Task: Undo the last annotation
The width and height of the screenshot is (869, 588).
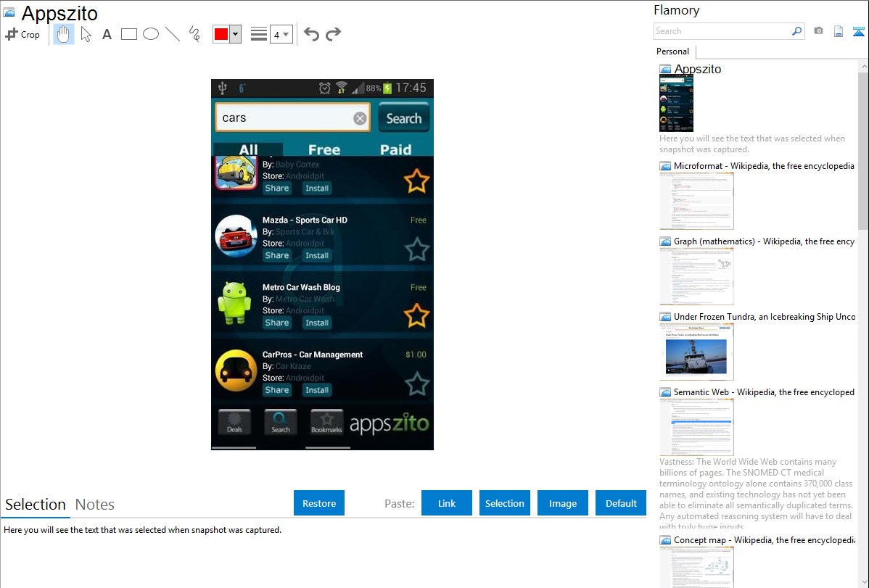Action: 311,34
